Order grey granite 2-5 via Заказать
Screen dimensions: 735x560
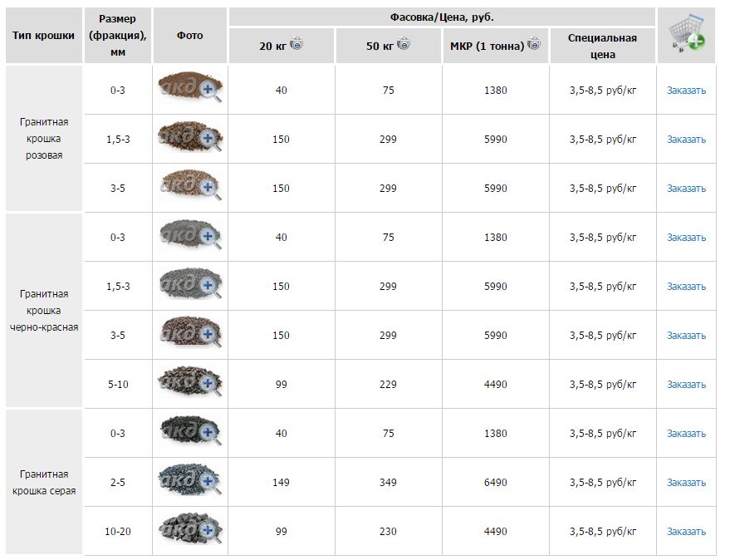(x=686, y=483)
